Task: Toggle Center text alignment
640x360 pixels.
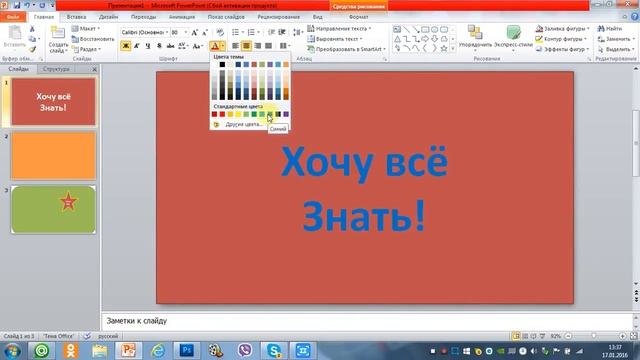Action: [246, 46]
